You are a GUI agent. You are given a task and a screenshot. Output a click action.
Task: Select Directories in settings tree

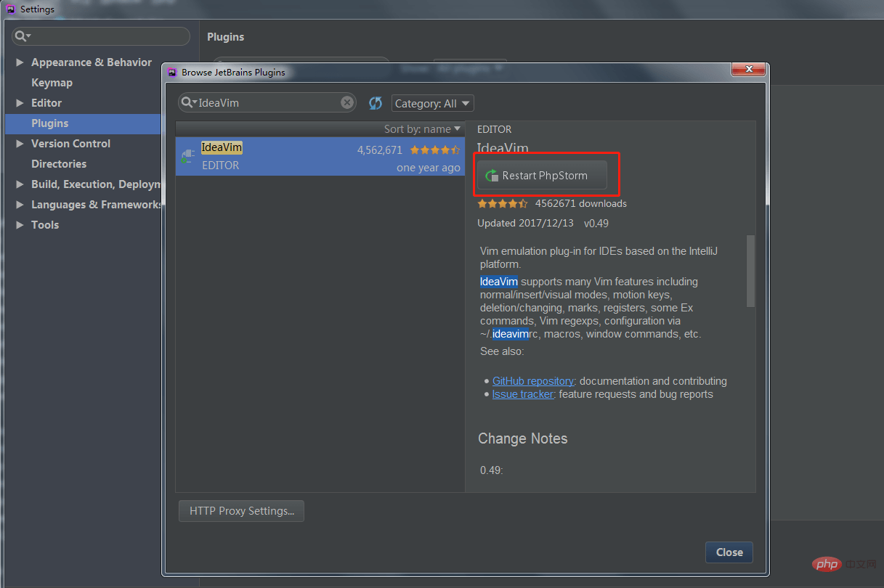click(x=59, y=164)
